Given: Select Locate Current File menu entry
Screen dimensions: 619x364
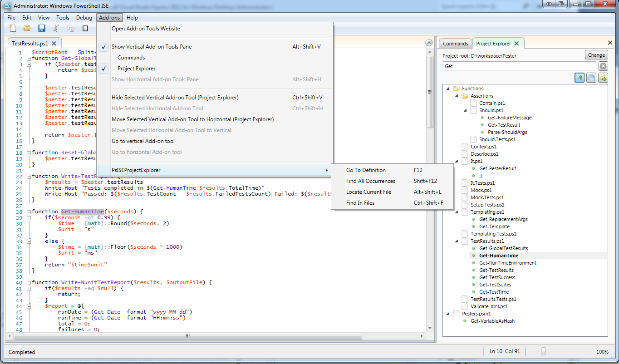Looking at the screenshot, I should tap(393, 192).
